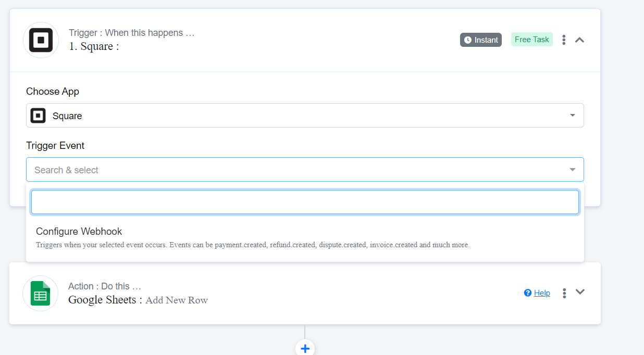
Task: Click the Free Task badge
Action: tap(531, 40)
